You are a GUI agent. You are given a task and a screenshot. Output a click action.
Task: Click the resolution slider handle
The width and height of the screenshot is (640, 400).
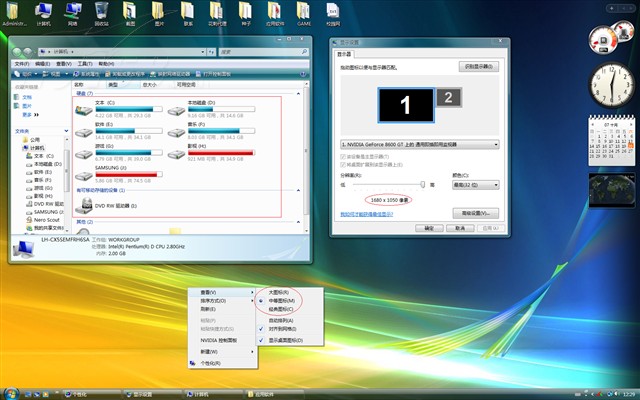(x=422, y=184)
